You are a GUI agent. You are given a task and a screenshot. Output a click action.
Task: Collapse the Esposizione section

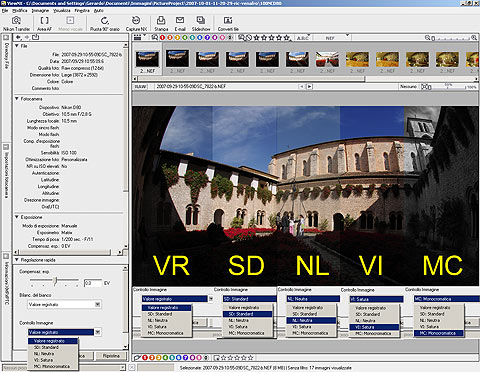click(x=17, y=217)
